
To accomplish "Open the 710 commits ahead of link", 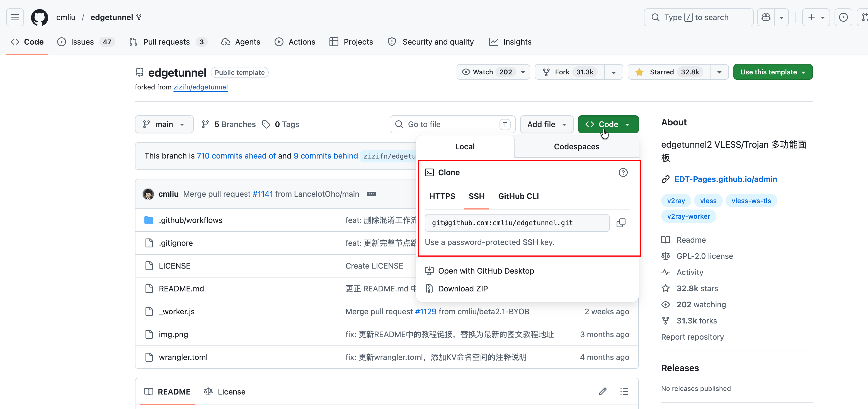I will [x=236, y=156].
